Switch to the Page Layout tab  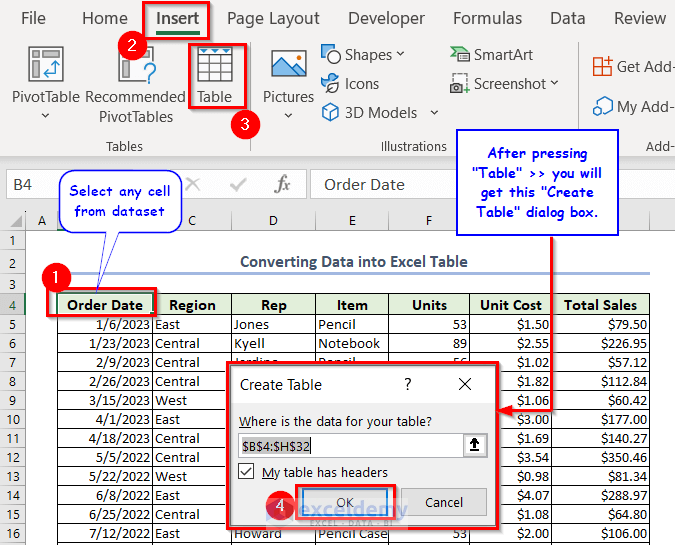point(273,19)
